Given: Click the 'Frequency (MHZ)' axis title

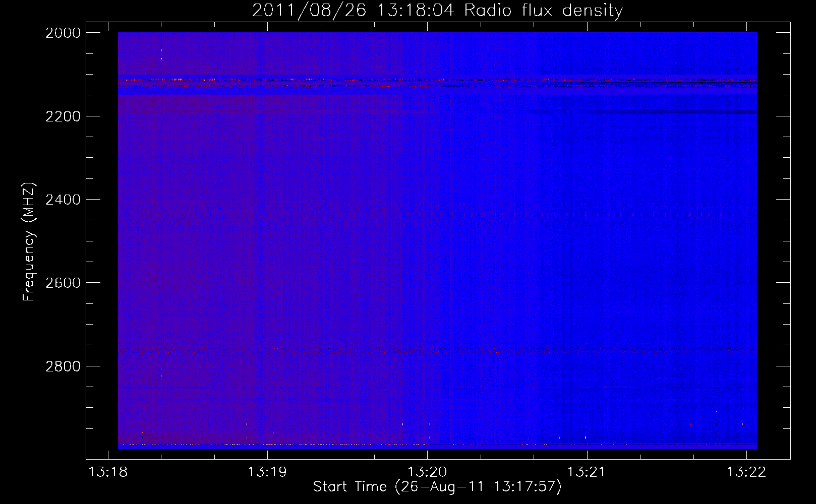Looking at the screenshot, I should click(x=29, y=241).
